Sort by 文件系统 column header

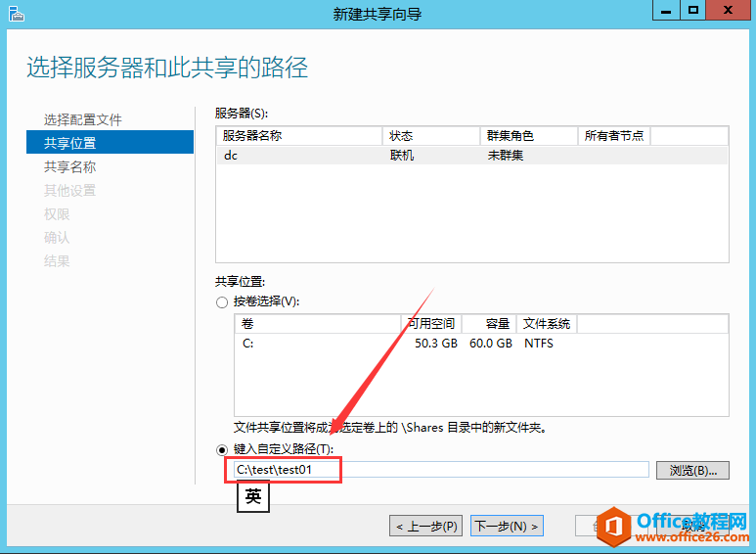tap(547, 324)
